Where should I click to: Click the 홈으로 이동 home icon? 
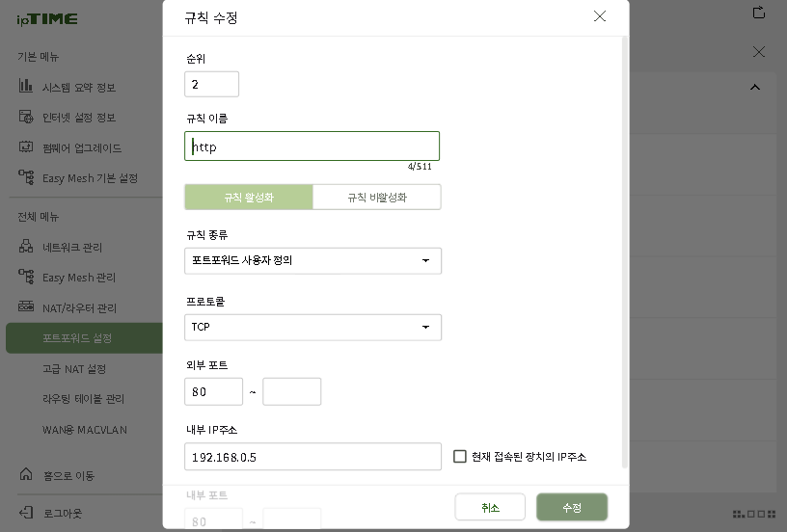(x=26, y=474)
